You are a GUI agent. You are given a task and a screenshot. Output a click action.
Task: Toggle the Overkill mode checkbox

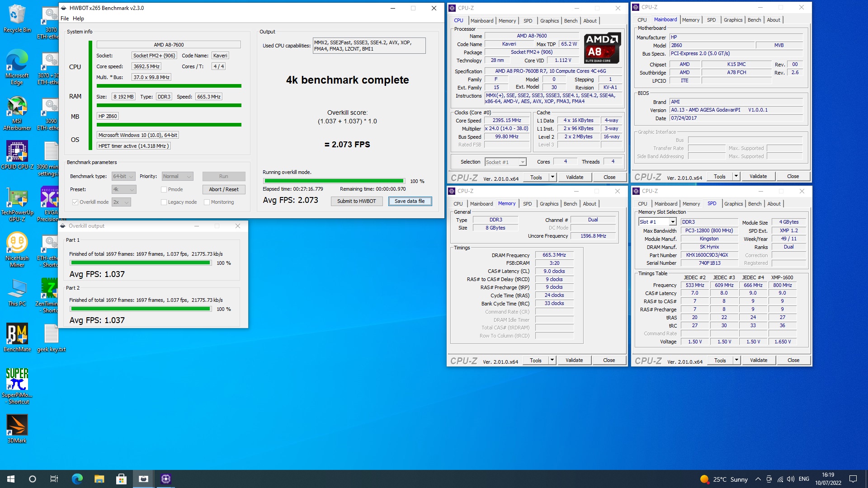[x=75, y=202]
